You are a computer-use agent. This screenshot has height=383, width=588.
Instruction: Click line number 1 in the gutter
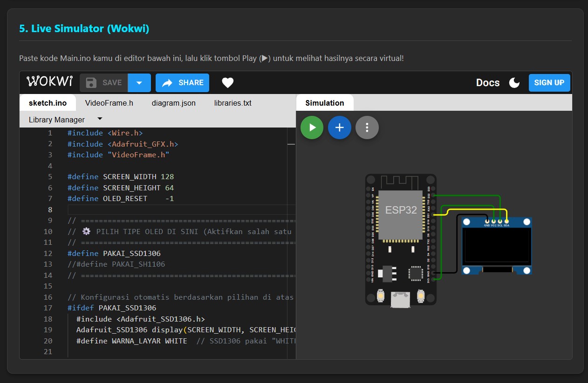pos(50,133)
